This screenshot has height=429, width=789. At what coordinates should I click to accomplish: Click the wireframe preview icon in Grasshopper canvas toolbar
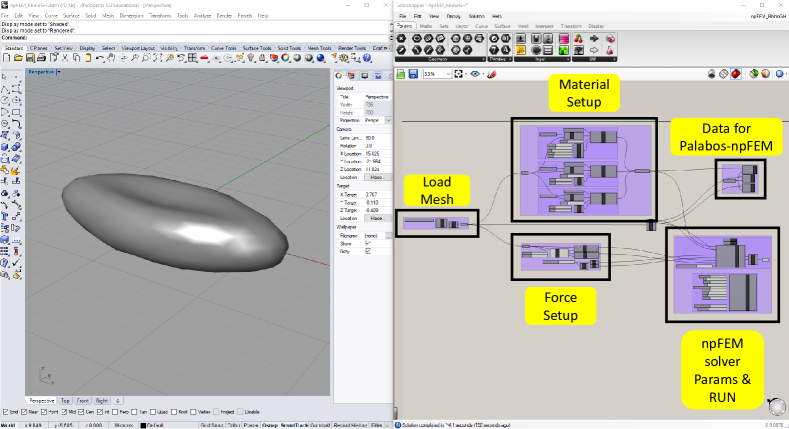pos(723,74)
